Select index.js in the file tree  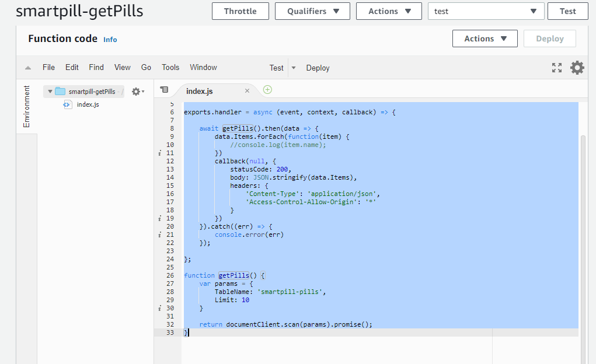pos(88,104)
